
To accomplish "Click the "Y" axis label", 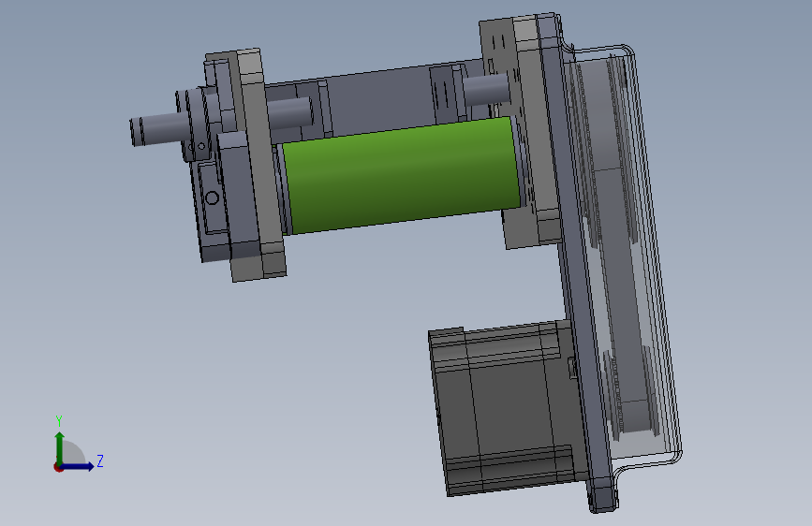I will coord(59,421).
